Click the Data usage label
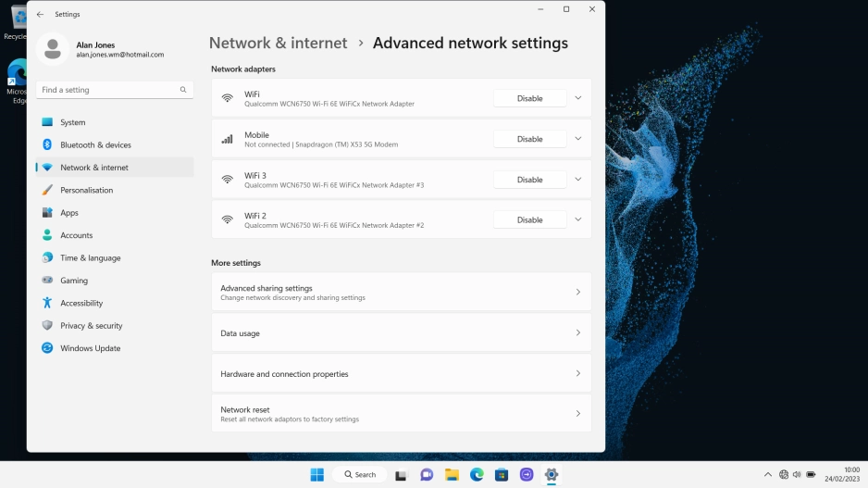This screenshot has height=488, width=868. 240,333
